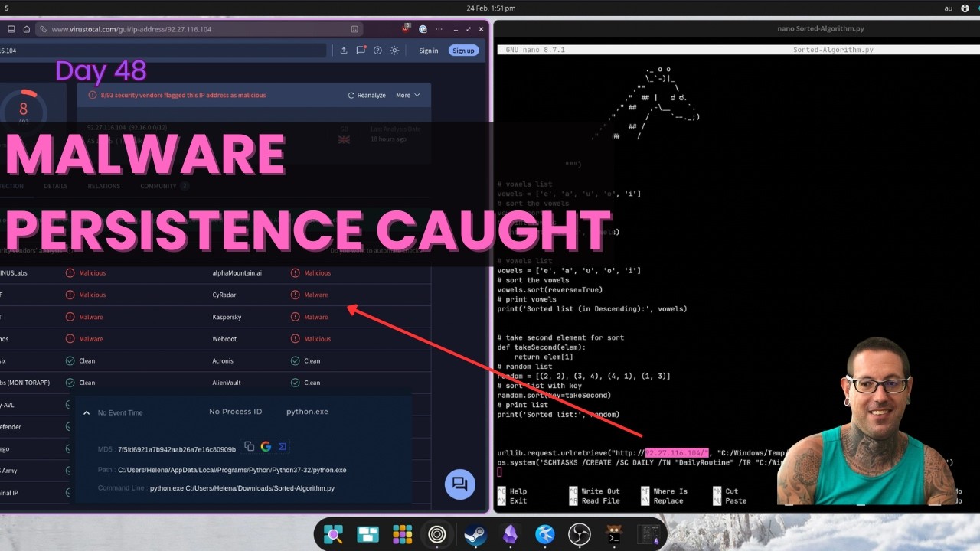Click the VirusTotal upload file icon
The height and width of the screenshot is (551, 980).
click(343, 51)
